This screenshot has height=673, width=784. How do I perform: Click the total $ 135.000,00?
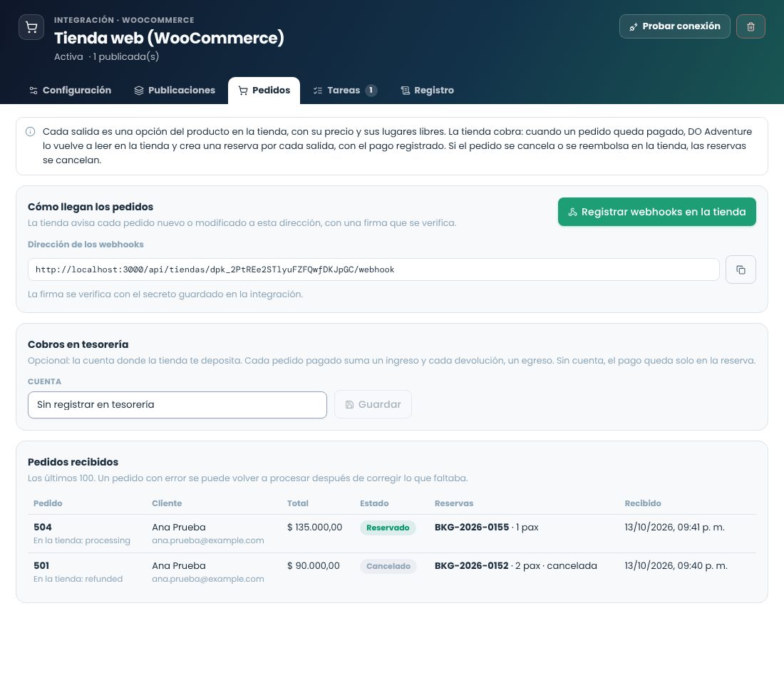pos(314,527)
